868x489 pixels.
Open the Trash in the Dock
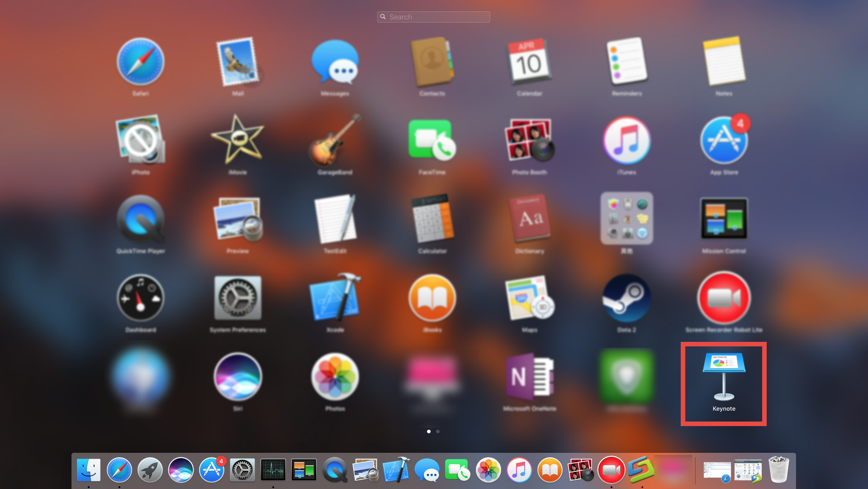779,470
